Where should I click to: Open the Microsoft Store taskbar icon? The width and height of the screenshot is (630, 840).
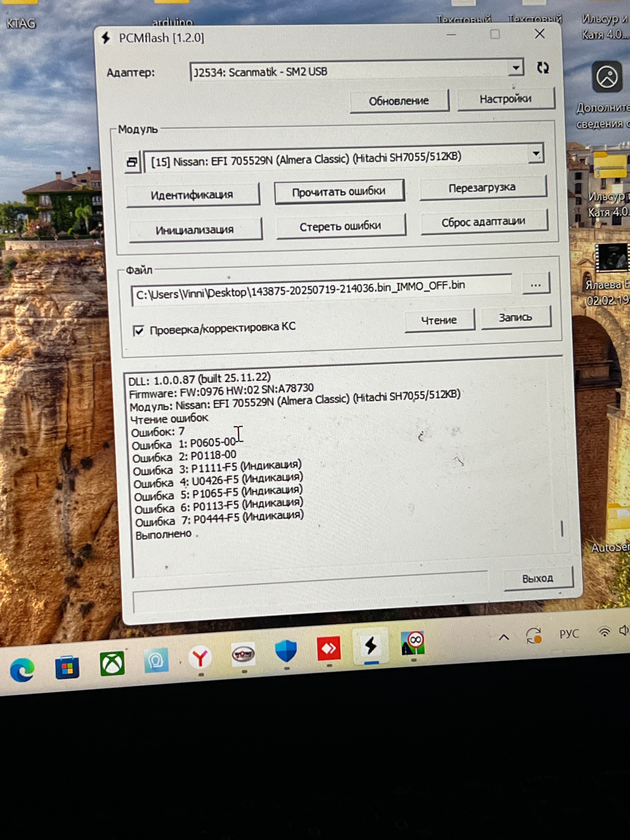[x=67, y=667]
